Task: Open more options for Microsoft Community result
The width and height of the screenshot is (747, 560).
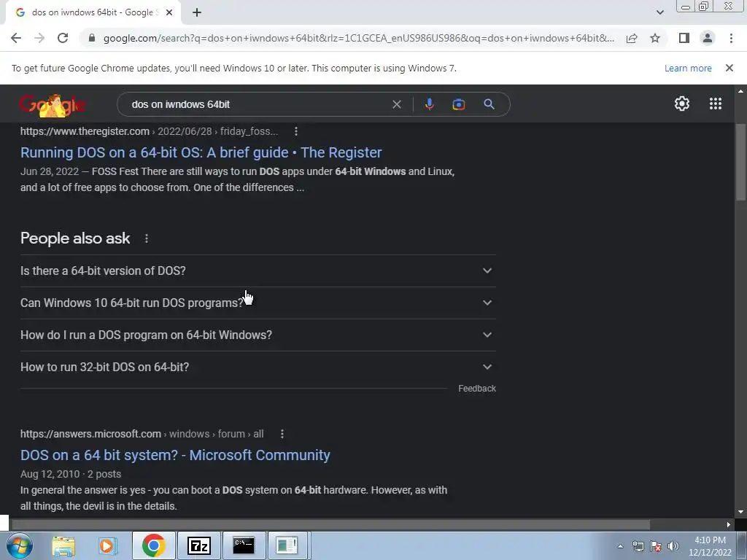Action: pos(282,434)
